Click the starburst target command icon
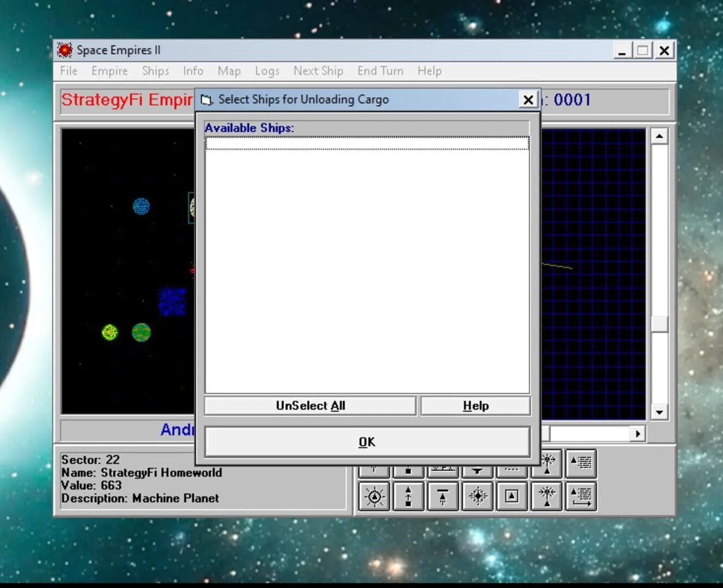723x588 pixels. point(477,497)
